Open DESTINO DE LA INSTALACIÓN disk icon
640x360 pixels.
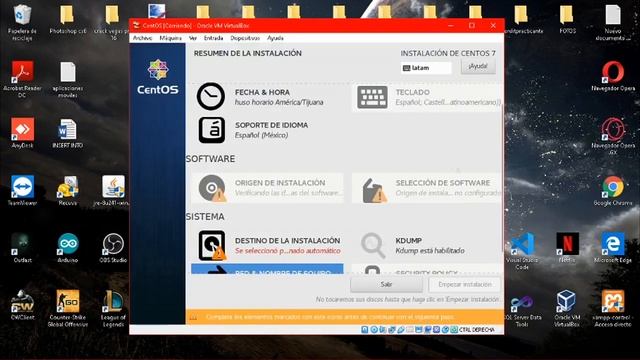pos(212,246)
